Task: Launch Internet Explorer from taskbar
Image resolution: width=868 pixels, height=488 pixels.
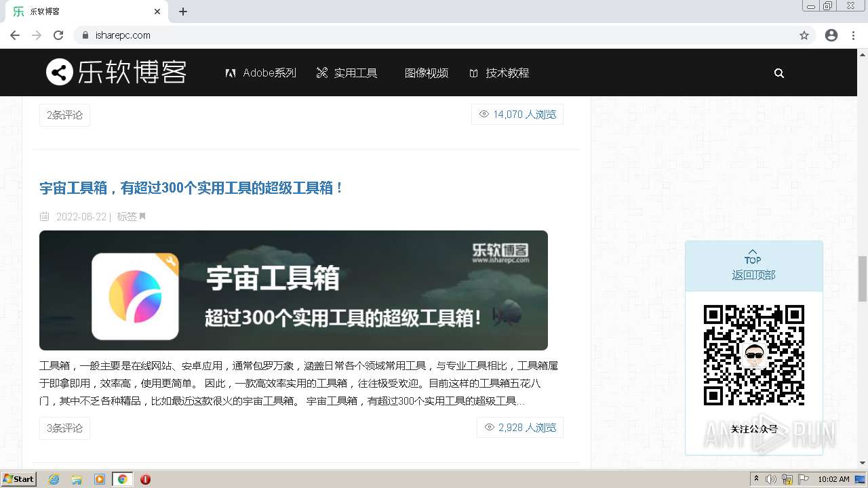Action: (54, 479)
